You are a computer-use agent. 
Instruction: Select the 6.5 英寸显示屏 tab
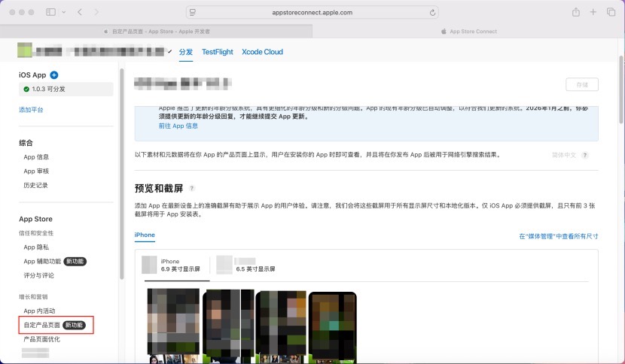pyautogui.click(x=246, y=265)
